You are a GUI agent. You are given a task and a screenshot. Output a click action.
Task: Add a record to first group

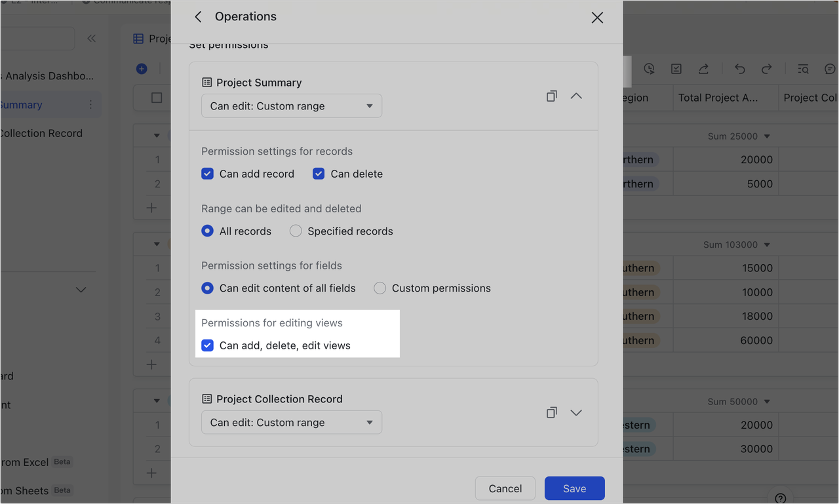151,208
